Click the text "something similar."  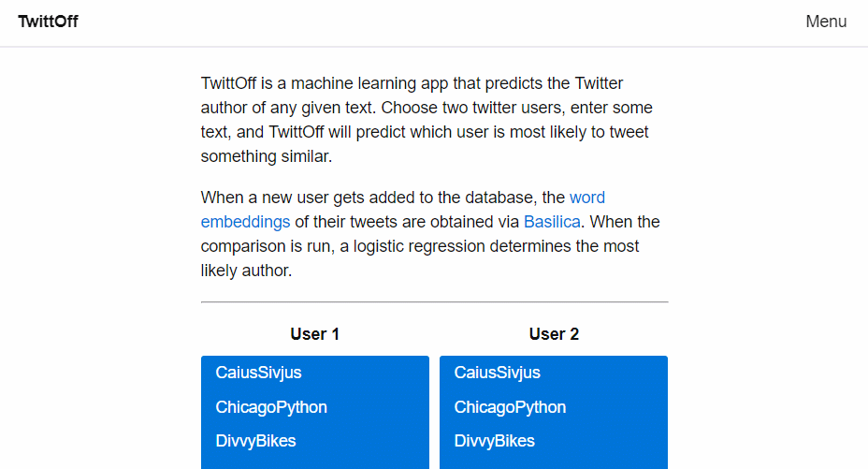pyautogui.click(x=266, y=156)
